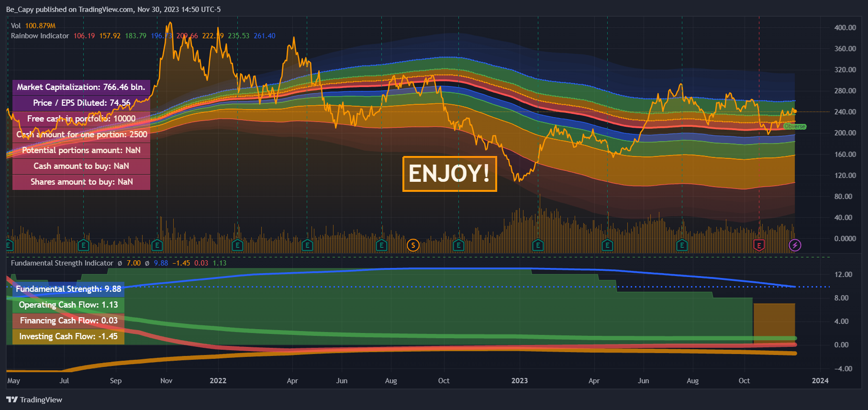Click the earnings E marker near July 2021
Viewport: 868px width, 410px height.
pos(83,245)
